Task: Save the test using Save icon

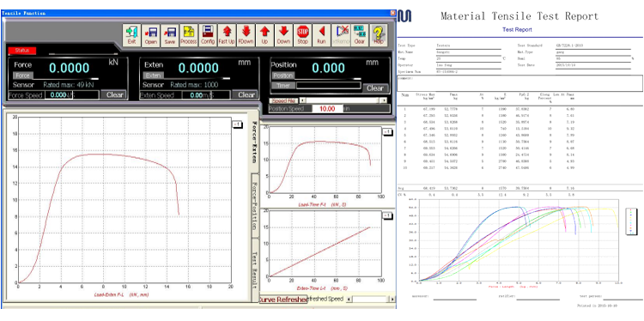Action: pyautogui.click(x=170, y=35)
